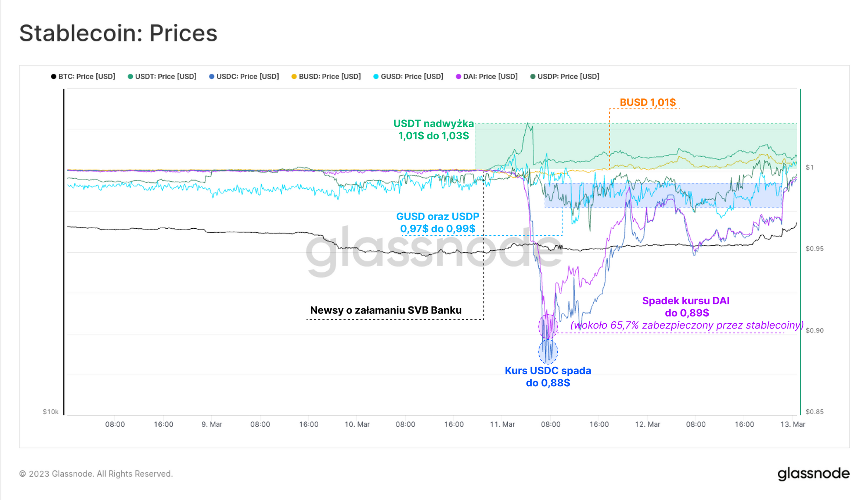Click the BUSD 1,01$ annotation label
This screenshot has height=500, width=868.
pyautogui.click(x=648, y=102)
